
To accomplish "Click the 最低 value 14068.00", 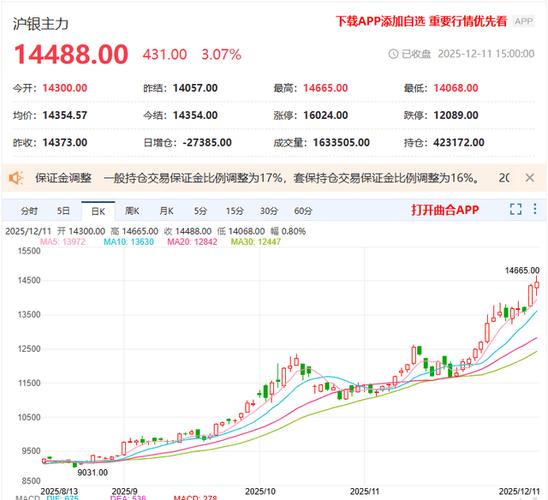I will click(456, 88).
